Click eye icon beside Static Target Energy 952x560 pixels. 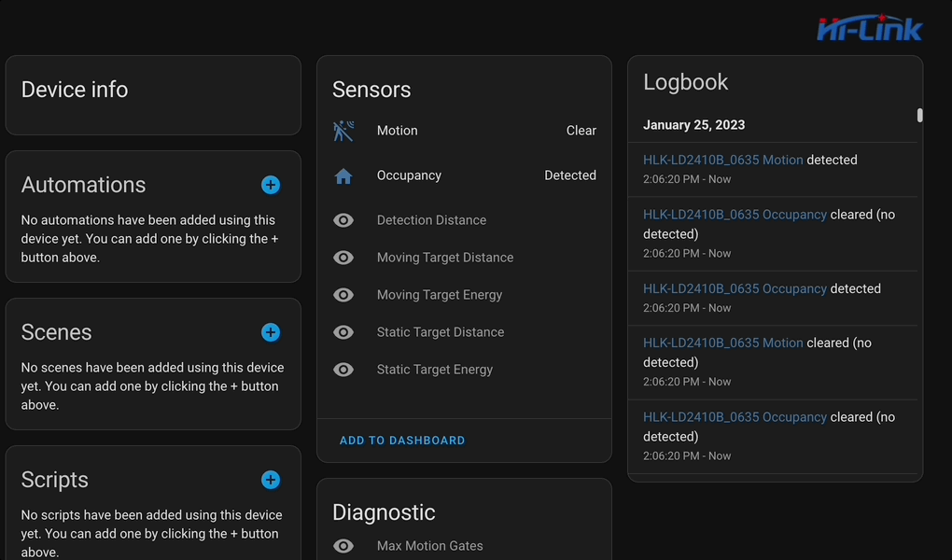[343, 370]
